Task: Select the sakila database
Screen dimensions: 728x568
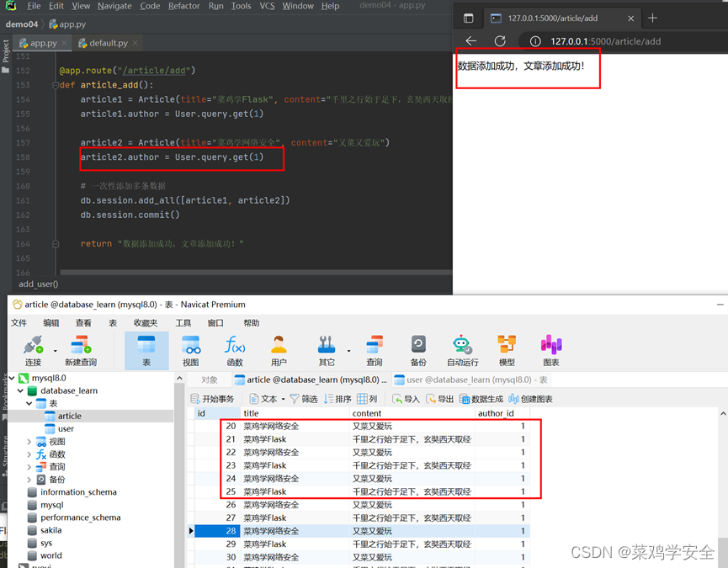Action: tap(50, 530)
